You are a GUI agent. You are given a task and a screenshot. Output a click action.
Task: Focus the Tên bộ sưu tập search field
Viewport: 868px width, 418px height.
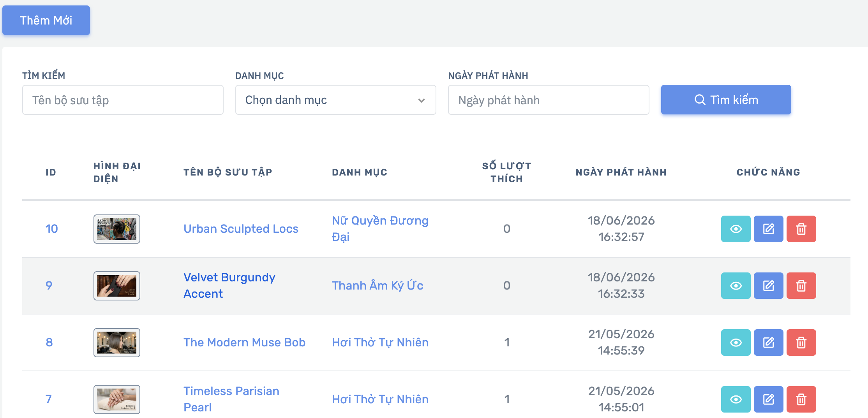tap(123, 100)
